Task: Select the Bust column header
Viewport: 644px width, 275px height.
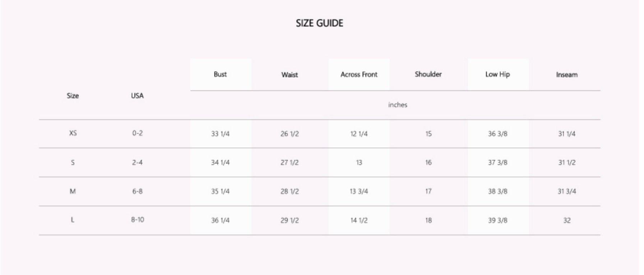Action: coord(220,74)
